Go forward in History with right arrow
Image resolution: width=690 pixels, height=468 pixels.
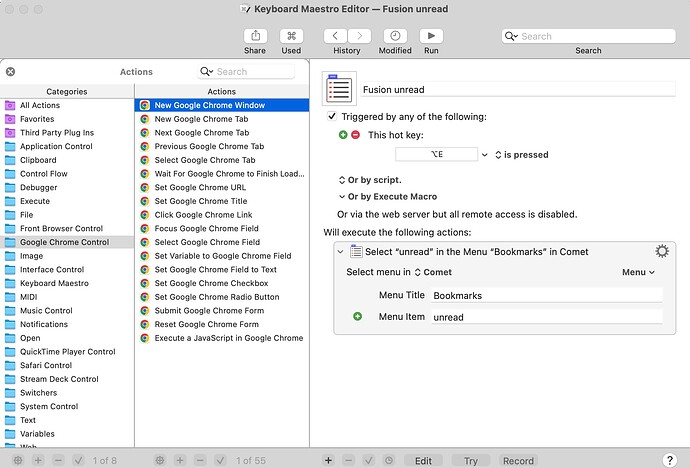pyautogui.click(x=359, y=36)
